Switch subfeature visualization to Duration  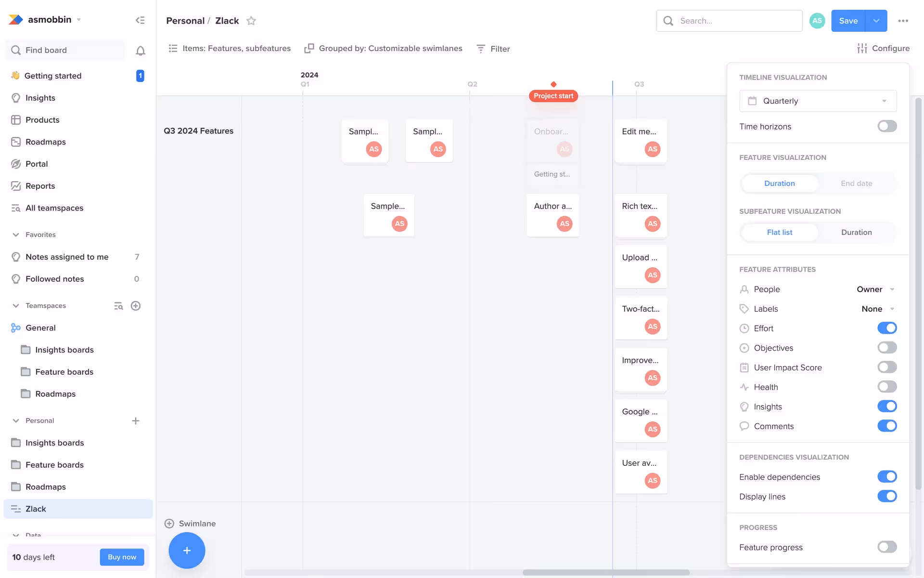click(x=856, y=232)
